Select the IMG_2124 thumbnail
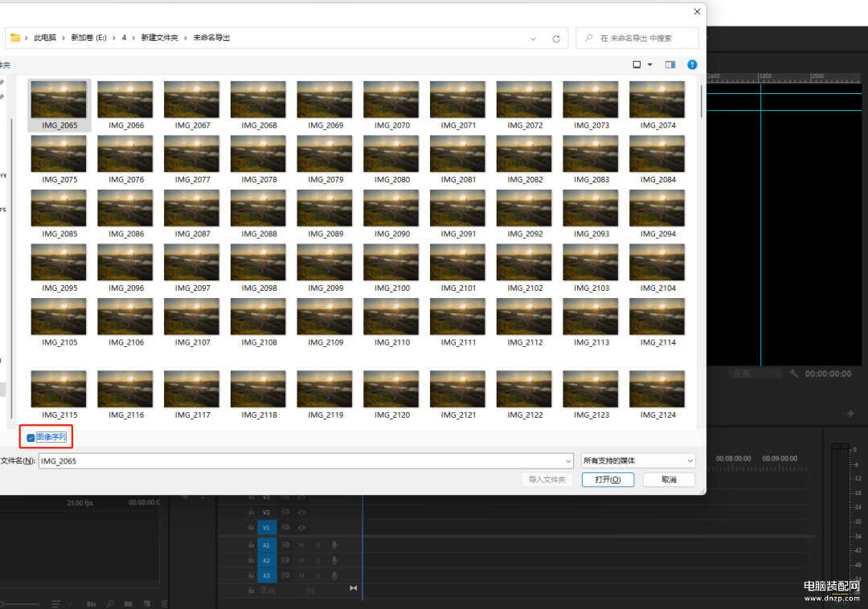 click(657, 388)
